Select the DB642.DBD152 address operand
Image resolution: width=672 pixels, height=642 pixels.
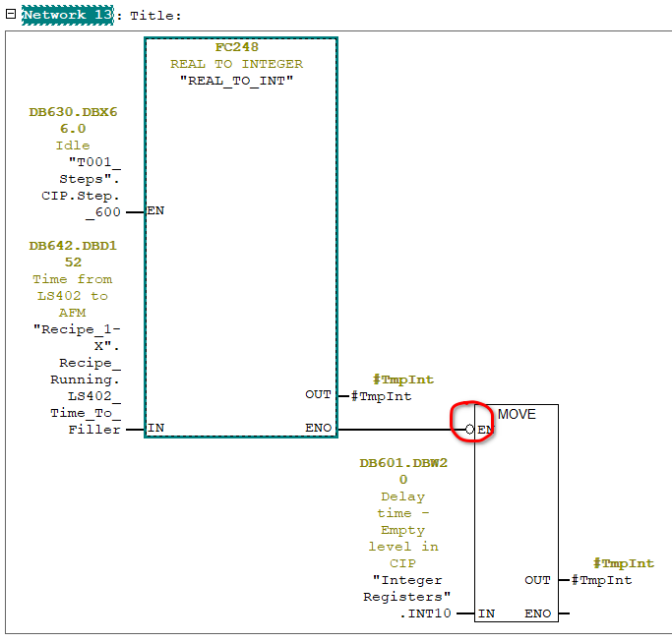(73, 254)
